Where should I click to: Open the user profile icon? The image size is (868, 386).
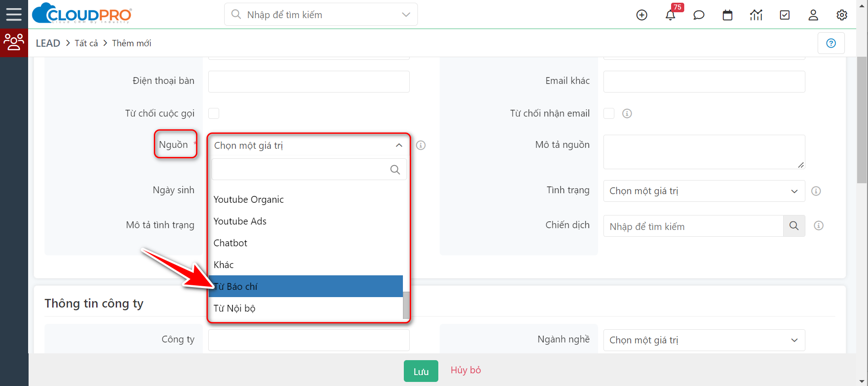tap(813, 15)
